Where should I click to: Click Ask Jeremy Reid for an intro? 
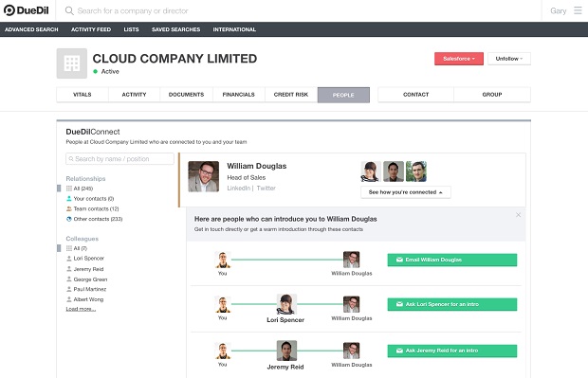click(452, 351)
